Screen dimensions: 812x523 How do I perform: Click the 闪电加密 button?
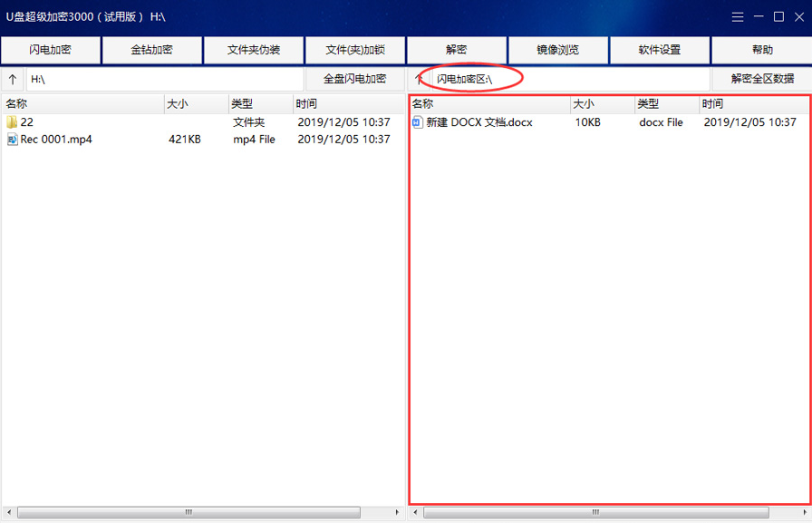click(x=51, y=50)
